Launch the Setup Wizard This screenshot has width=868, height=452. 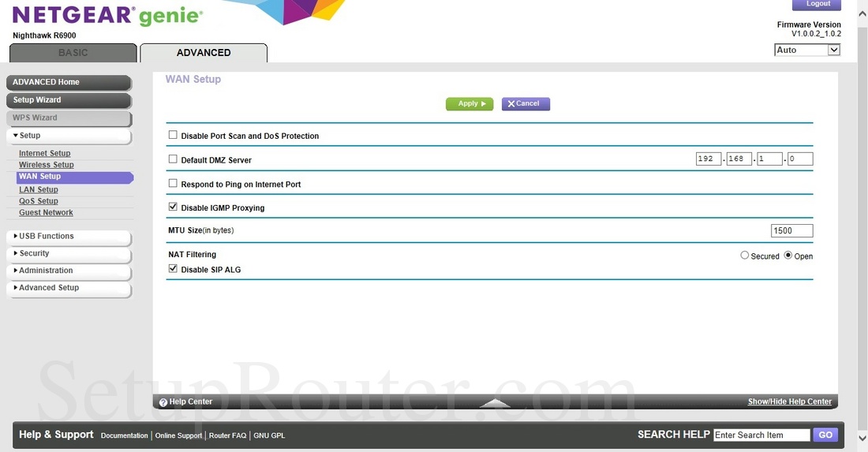point(69,100)
